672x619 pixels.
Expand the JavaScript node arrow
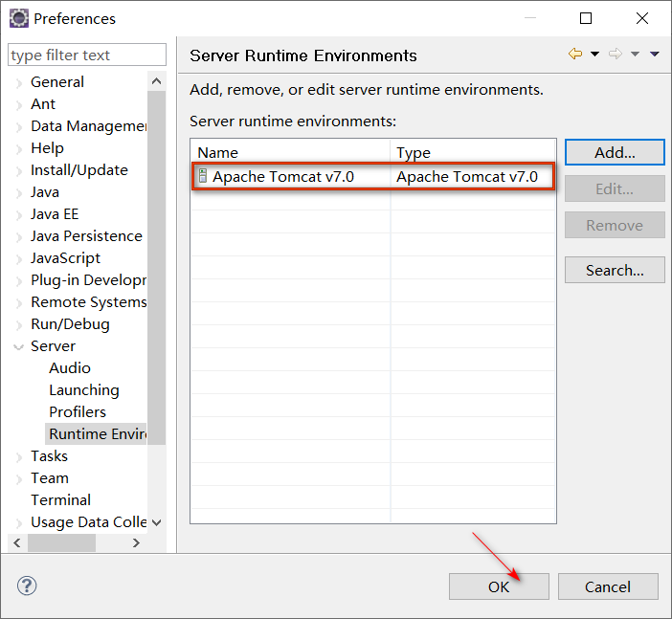tap(18, 258)
